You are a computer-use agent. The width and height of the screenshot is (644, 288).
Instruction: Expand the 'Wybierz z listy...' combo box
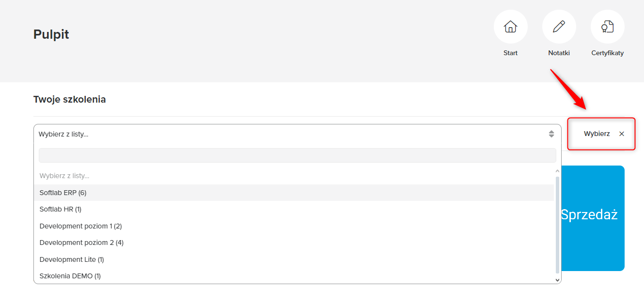291,134
